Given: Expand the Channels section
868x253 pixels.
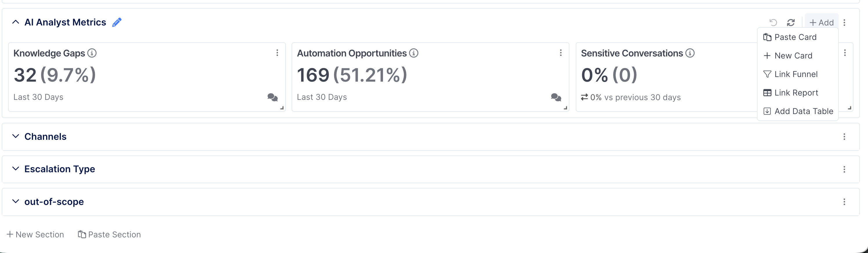Looking at the screenshot, I should (x=15, y=136).
